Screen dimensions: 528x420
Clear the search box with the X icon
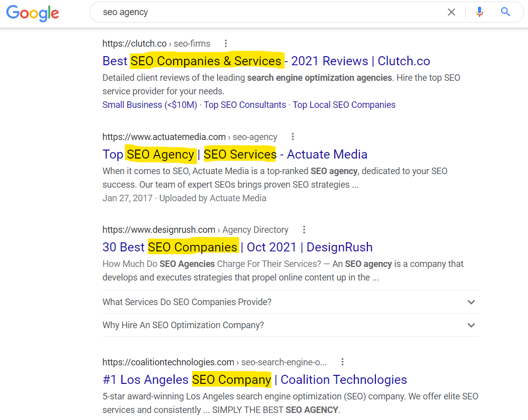451,12
